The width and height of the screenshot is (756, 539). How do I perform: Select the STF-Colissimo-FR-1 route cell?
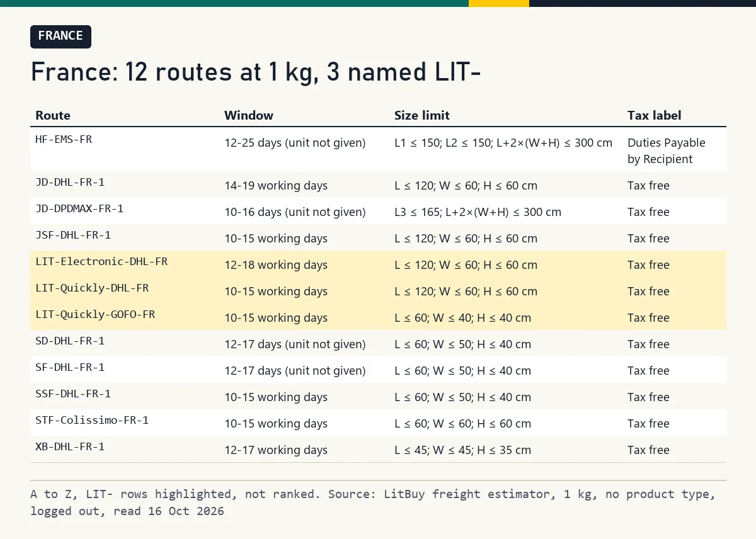click(x=92, y=420)
